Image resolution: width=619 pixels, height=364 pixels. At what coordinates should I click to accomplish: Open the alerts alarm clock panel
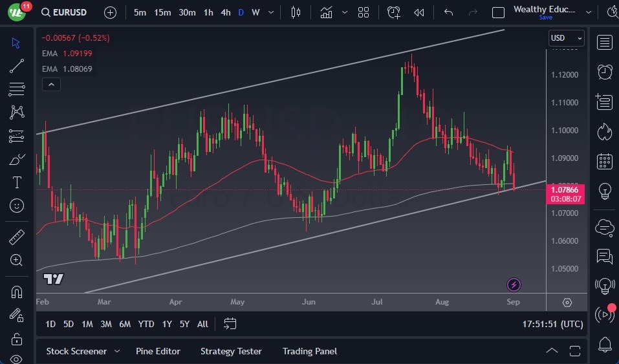click(x=605, y=72)
